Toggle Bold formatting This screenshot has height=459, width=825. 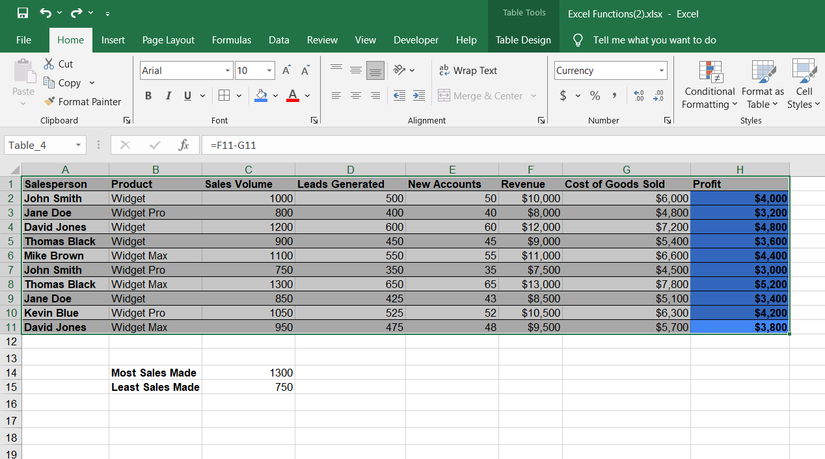(x=148, y=96)
